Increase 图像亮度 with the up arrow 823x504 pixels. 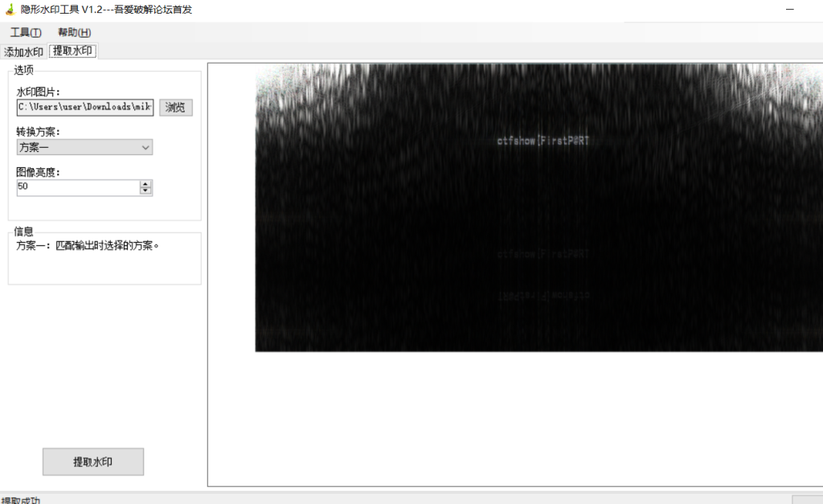point(145,183)
